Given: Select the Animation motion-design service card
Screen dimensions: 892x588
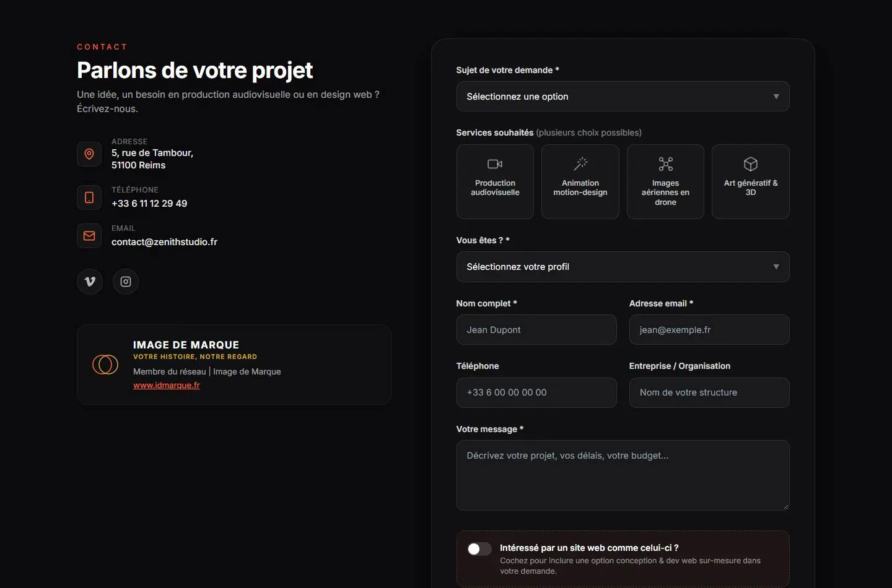Looking at the screenshot, I should pyautogui.click(x=580, y=181).
